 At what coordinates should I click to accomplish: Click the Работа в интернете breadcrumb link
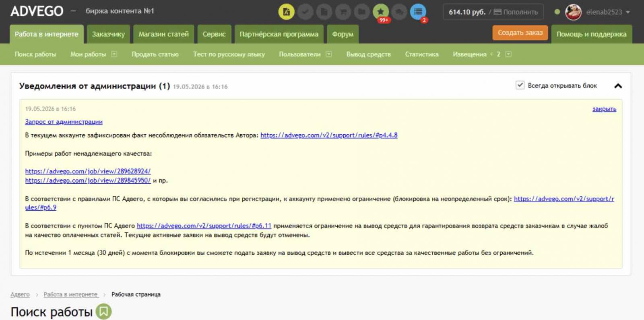coord(70,294)
